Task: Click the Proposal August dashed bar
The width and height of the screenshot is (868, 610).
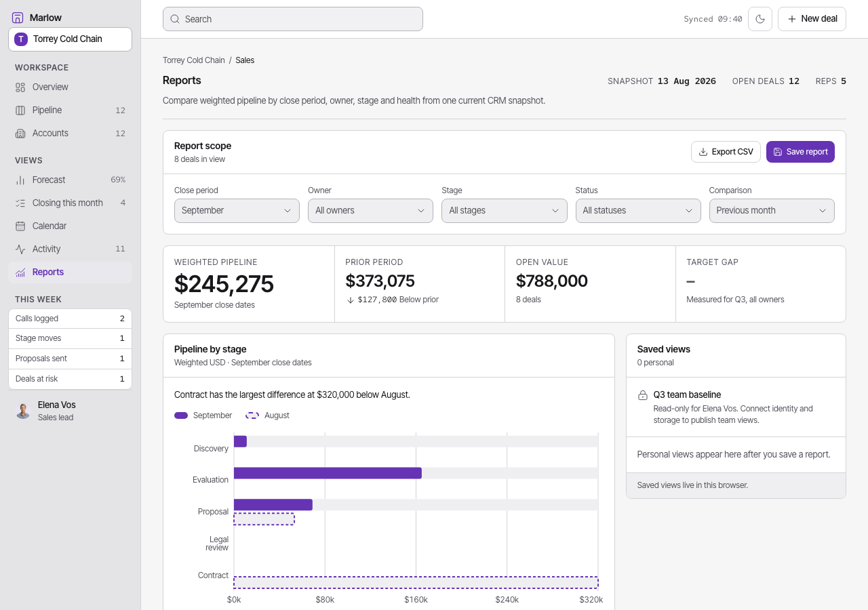Action: click(264, 519)
